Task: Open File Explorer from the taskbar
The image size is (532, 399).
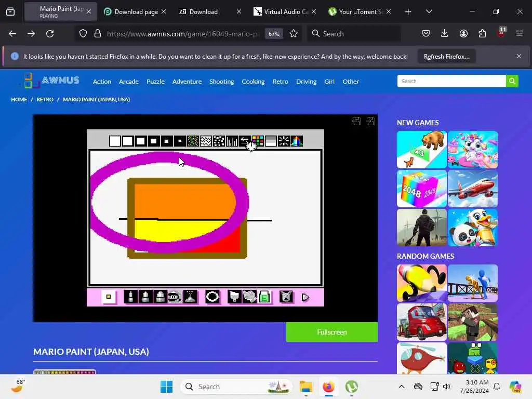Action: tap(305, 387)
